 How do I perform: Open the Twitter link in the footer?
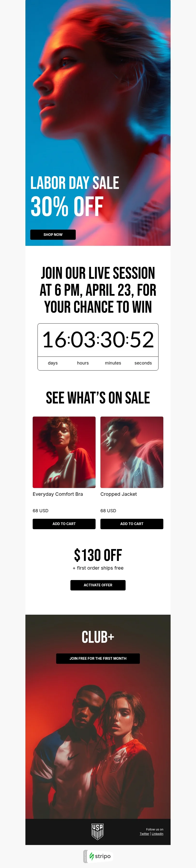[x=144, y=834]
